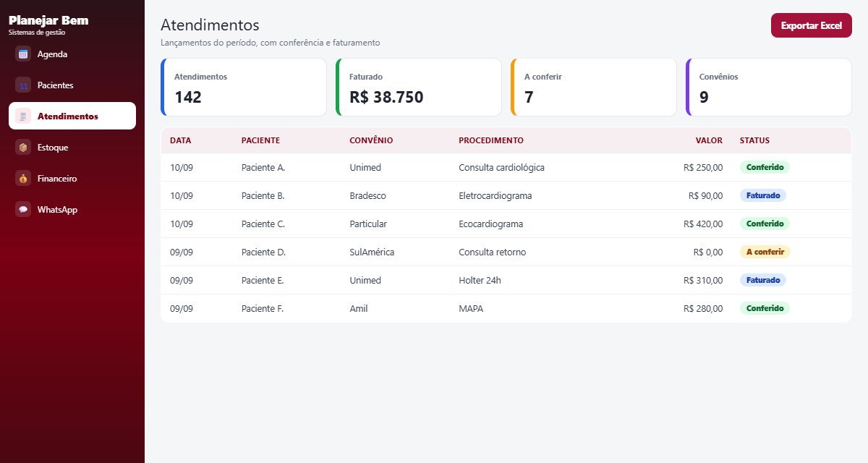The width and height of the screenshot is (868, 463).
Task: Open the Convênios summary card
Action: pos(769,87)
